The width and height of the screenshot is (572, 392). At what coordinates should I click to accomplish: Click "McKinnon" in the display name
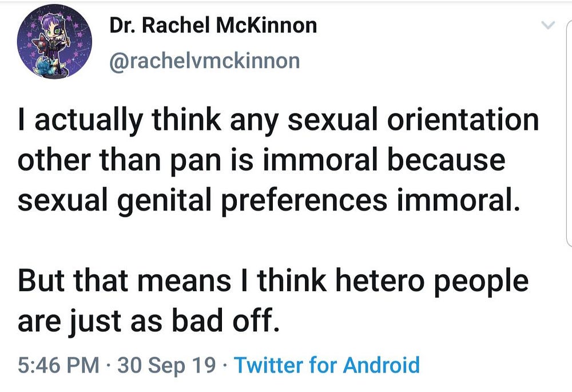click(x=267, y=26)
